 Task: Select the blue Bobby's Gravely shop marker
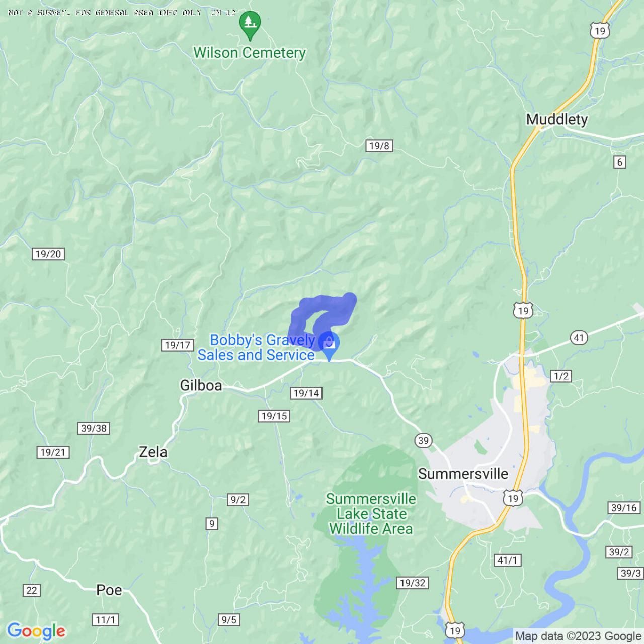click(329, 346)
